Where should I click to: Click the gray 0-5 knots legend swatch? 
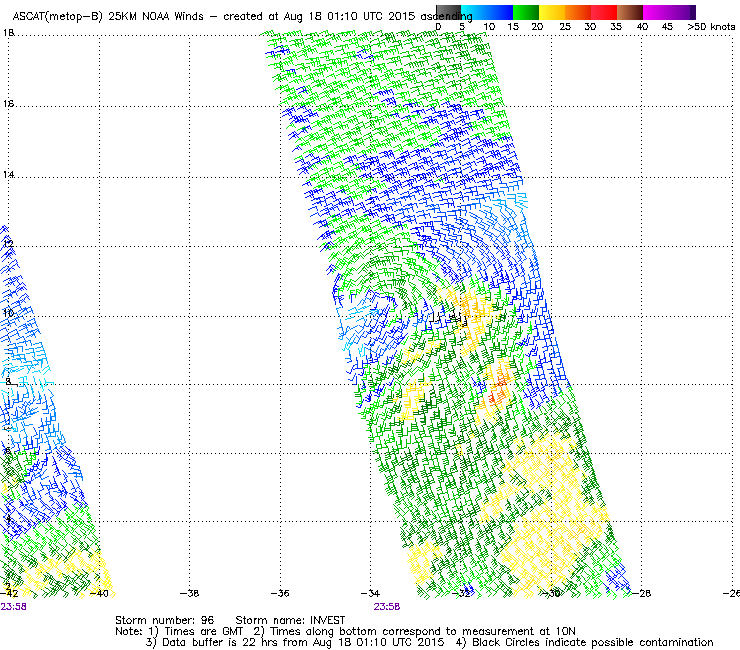coord(448,12)
